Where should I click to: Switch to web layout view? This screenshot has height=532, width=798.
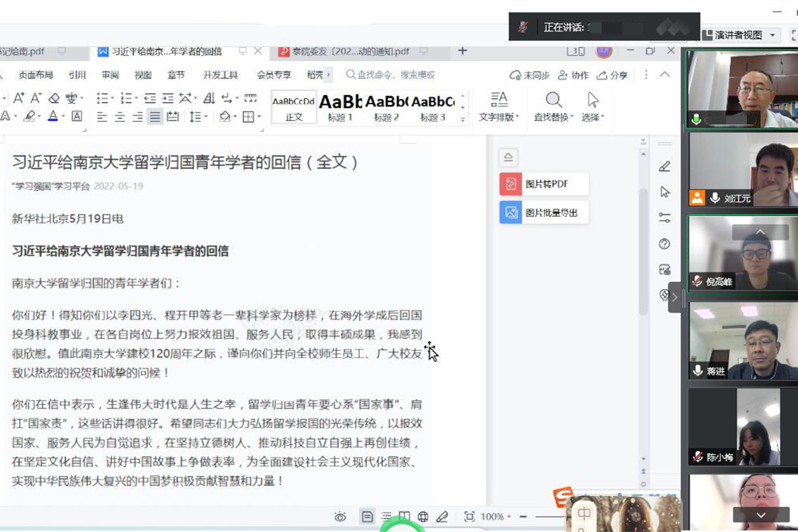point(423,517)
